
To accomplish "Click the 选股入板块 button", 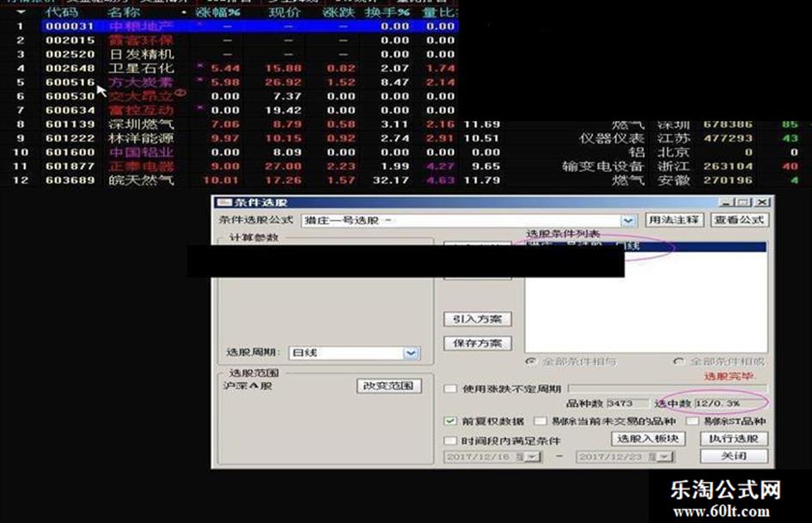I will pyautogui.click(x=648, y=439).
